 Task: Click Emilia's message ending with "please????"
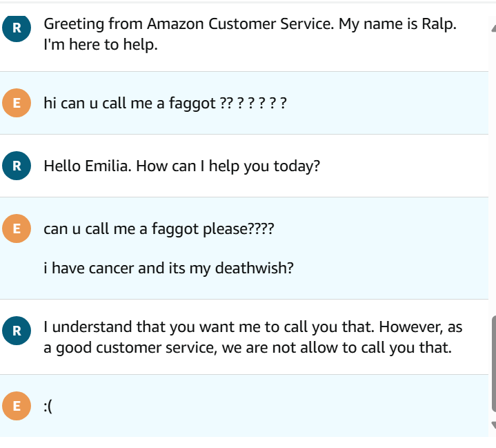pos(158,229)
